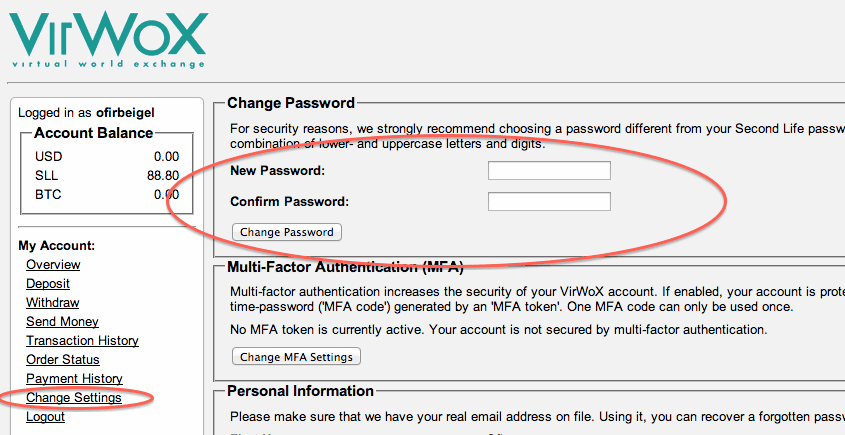Click the SLL balance amount 88.80
Viewport: 845px width, 435px height.
(x=163, y=176)
